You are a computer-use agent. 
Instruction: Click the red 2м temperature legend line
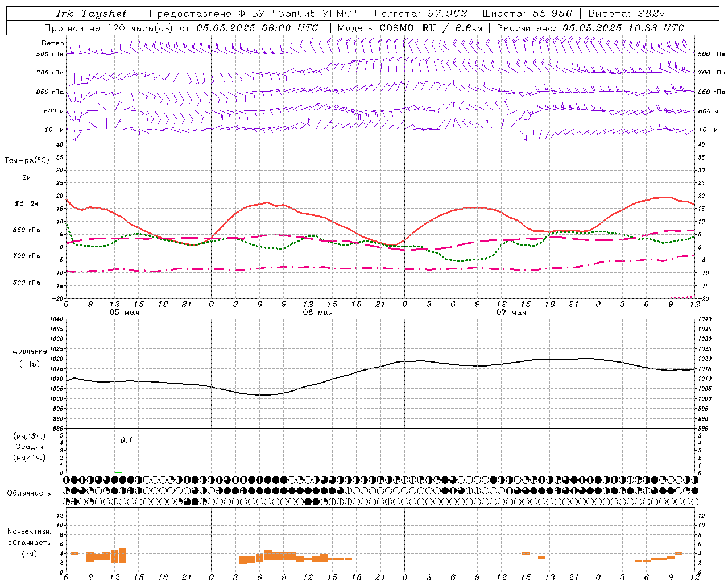pos(26,184)
